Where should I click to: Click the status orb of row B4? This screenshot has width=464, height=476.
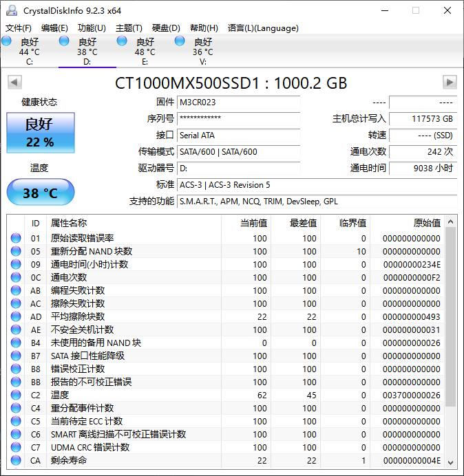(x=16, y=343)
